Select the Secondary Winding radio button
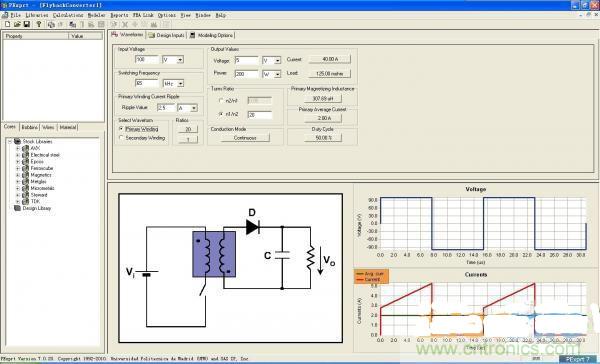The image size is (600, 364). (x=121, y=138)
